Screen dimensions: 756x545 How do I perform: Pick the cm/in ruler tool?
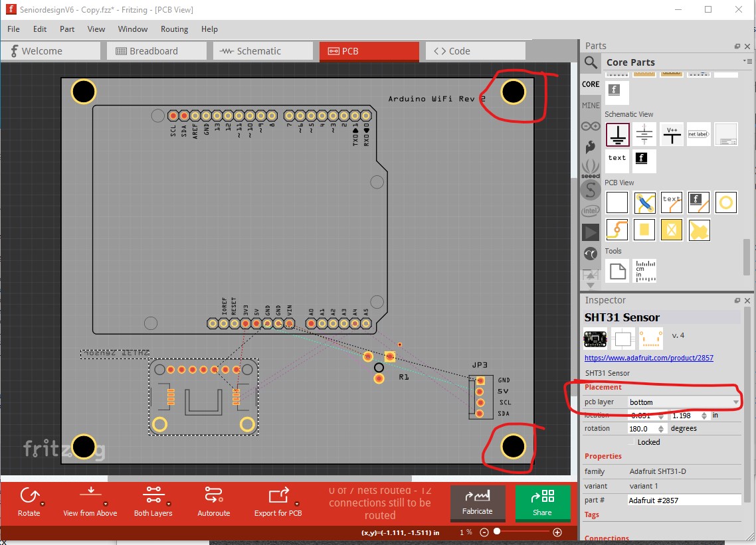tap(644, 271)
